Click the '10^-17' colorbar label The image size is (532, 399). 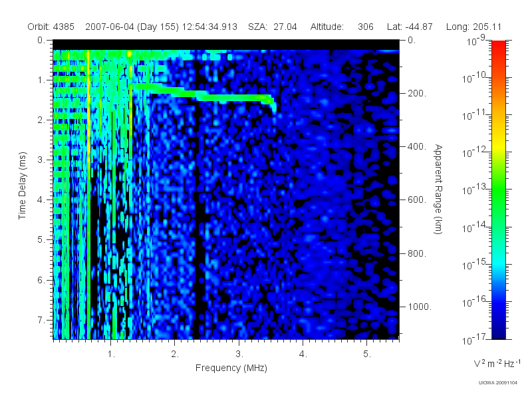click(x=475, y=339)
